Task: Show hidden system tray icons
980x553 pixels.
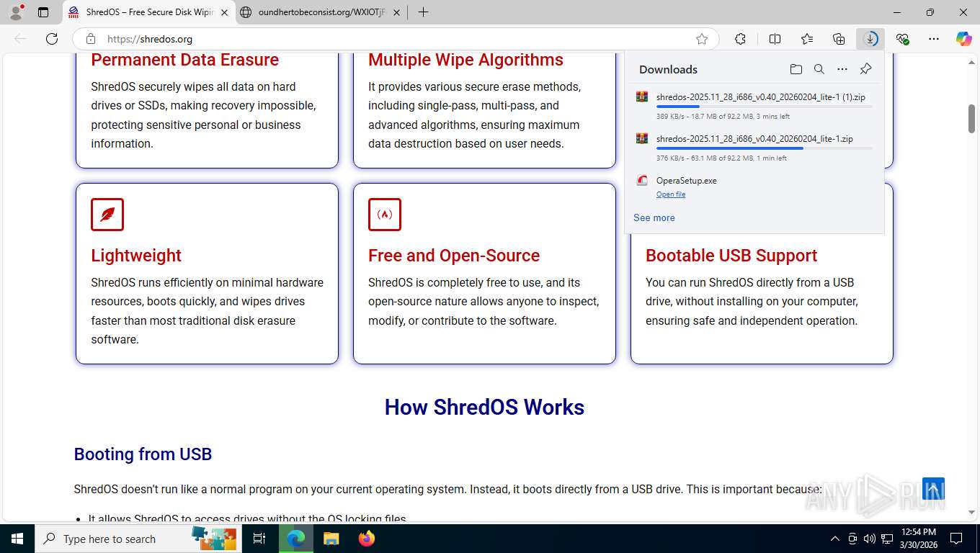Action: 835,539
